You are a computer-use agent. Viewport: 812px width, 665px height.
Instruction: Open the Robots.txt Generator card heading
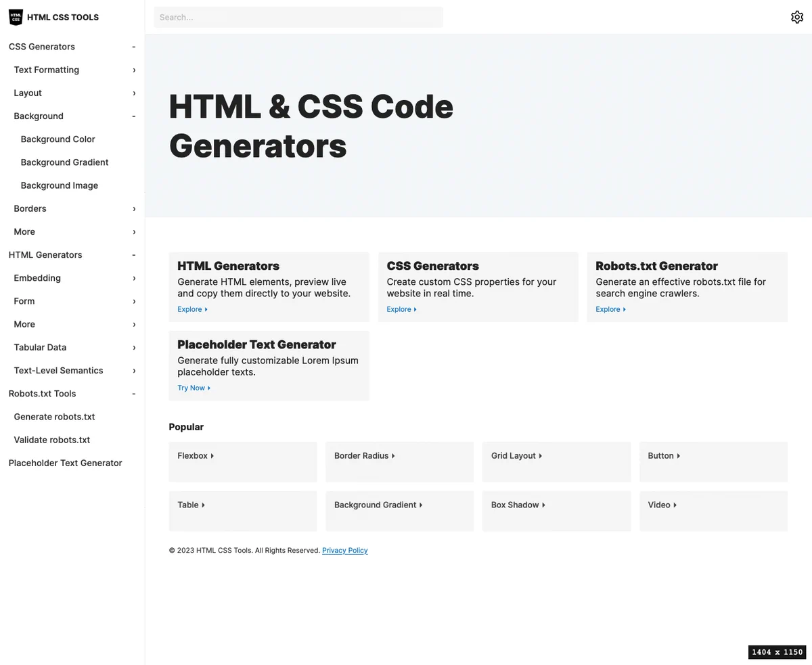pyautogui.click(x=656, y=266)
